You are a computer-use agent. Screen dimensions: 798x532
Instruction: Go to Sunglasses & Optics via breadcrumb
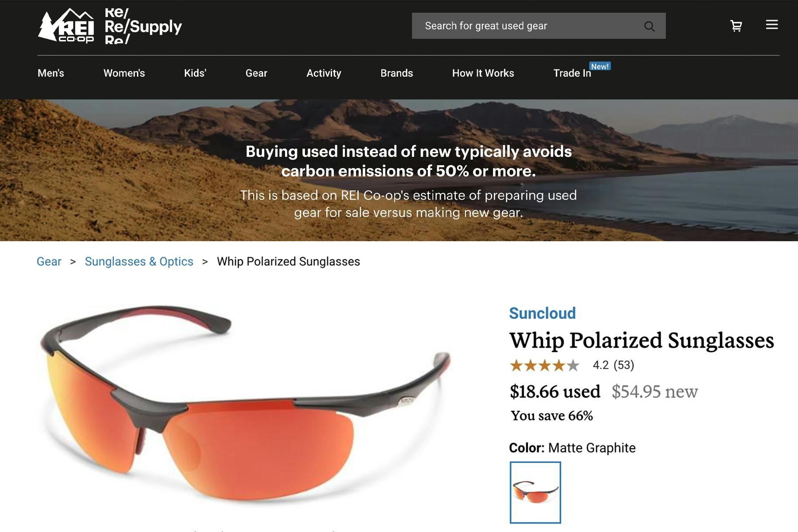pyautogui.click(x=139, y=262)
